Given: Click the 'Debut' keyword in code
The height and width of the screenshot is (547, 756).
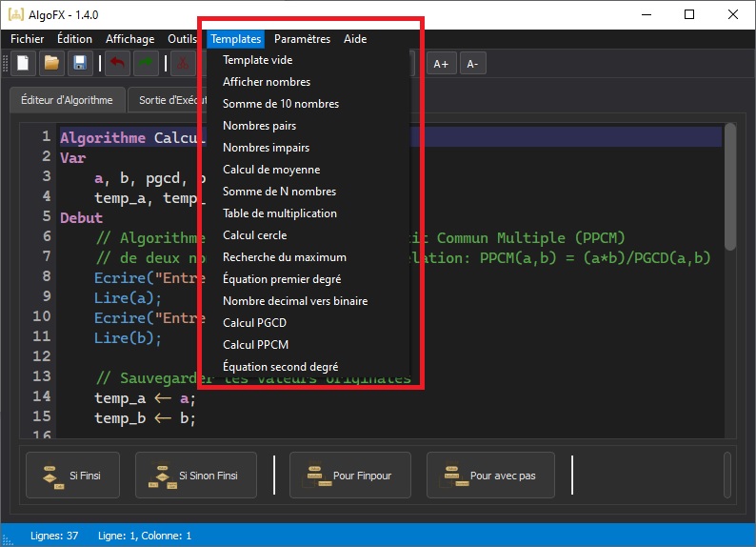Looking at the screenshot, I should tap(82, 217).
